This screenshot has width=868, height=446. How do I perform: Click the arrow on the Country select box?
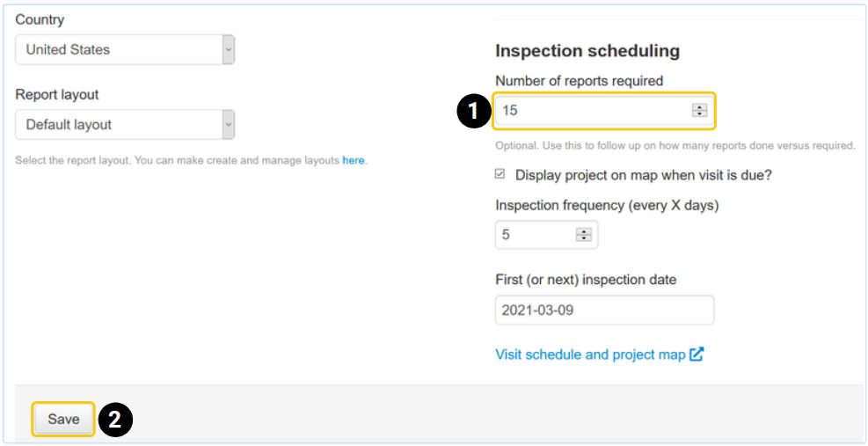(x=228, y=50)
